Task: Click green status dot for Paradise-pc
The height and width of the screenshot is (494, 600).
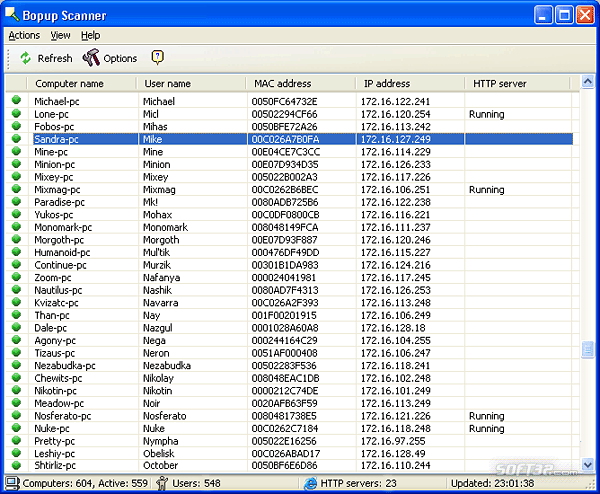Action: (16, 201)
